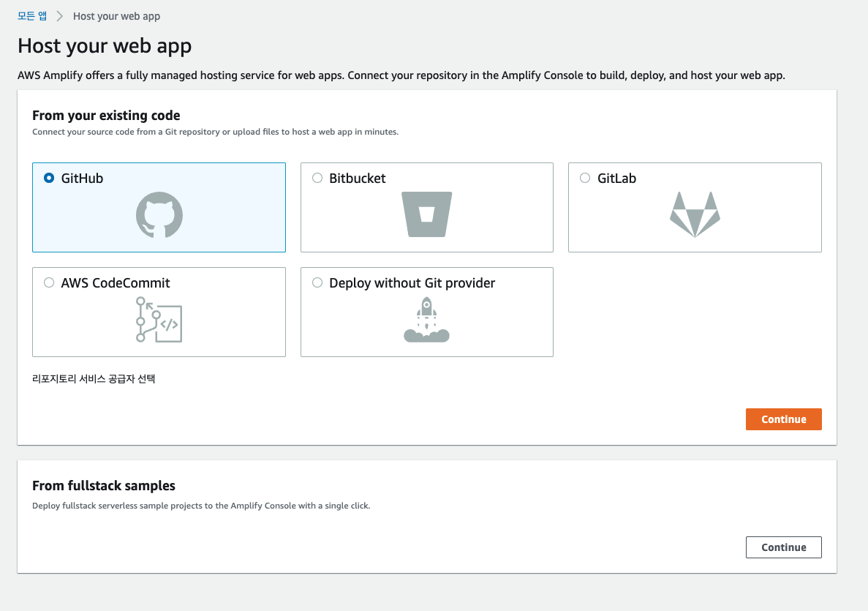The width and height of the screenshot is (868, 611).
Task: Choose Deploy without Git provider radio
Action: (x=317, y=282)
